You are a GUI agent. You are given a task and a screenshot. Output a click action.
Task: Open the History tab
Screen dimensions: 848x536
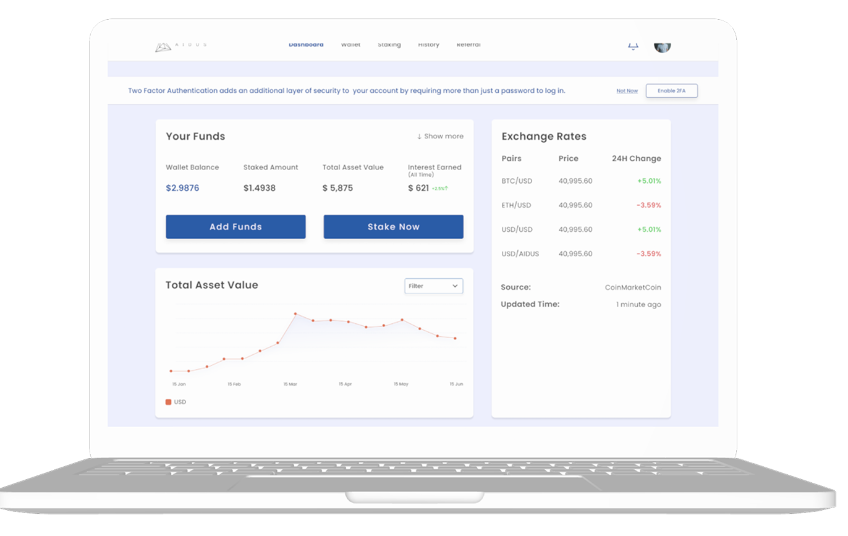(x=428, y=45)
